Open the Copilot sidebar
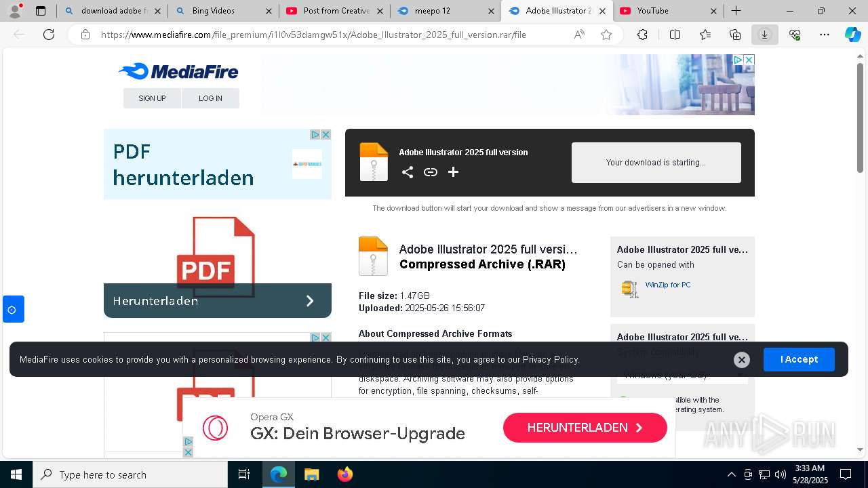This screenshot has height=488, width=868. pos(852,35)
